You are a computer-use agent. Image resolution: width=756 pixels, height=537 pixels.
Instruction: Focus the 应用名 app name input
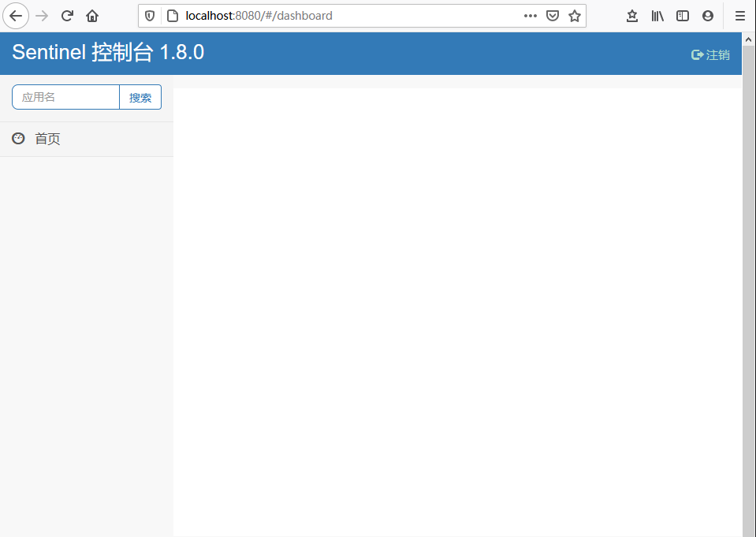pos(65,97)
